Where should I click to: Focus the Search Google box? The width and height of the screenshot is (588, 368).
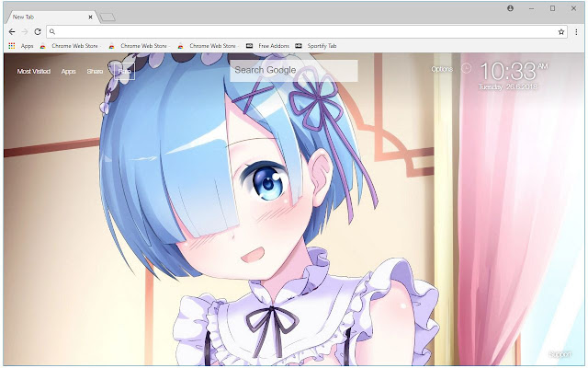click(294, 70)
